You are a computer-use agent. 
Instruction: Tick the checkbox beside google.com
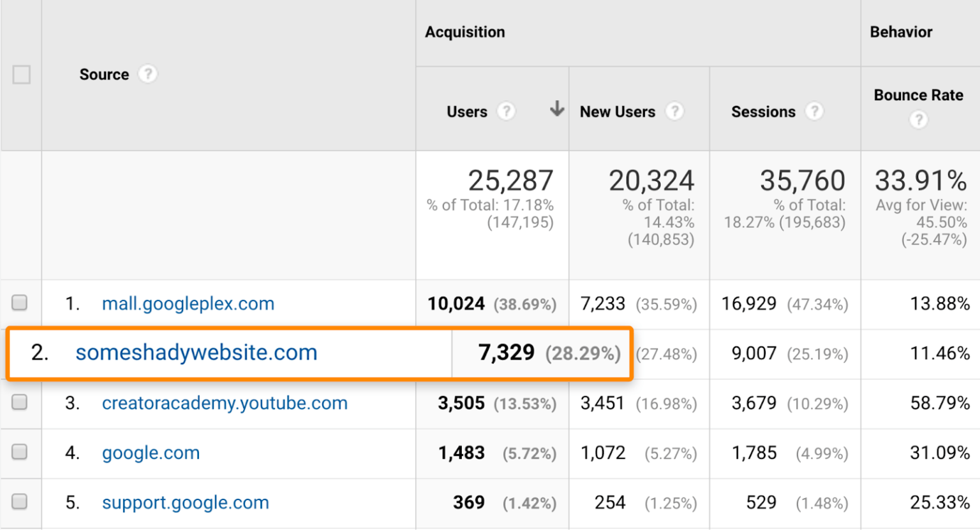[x=20, y=452]
